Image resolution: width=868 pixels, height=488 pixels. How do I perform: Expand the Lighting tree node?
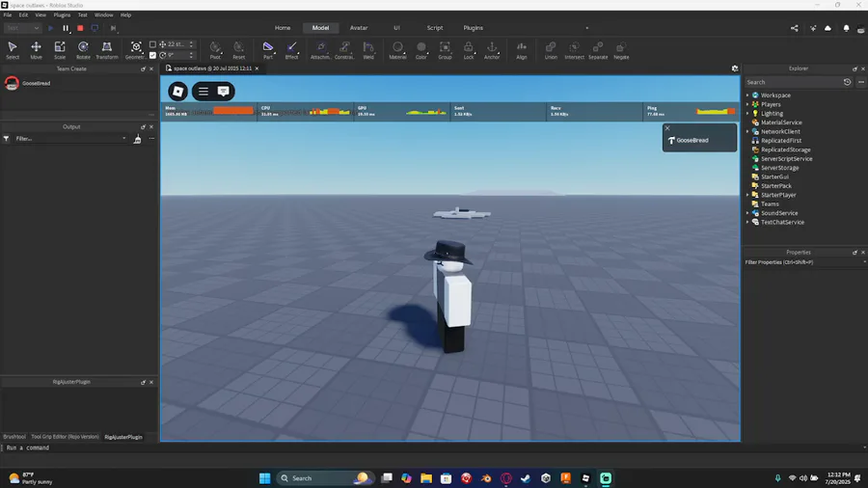tap(747, 114)
